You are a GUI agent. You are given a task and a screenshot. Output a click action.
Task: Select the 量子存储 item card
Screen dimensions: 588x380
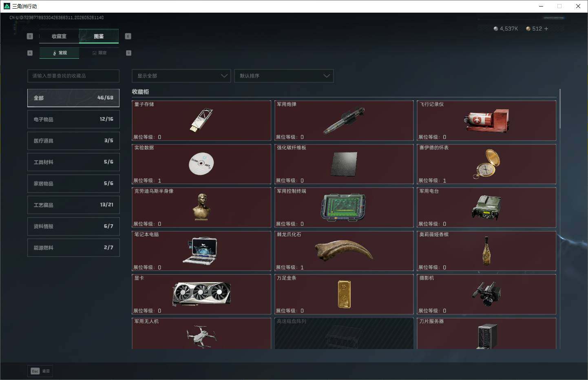201,121
